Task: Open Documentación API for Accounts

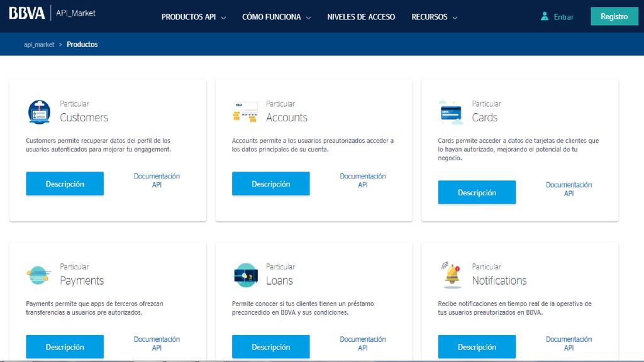Action: coord(363,180)
